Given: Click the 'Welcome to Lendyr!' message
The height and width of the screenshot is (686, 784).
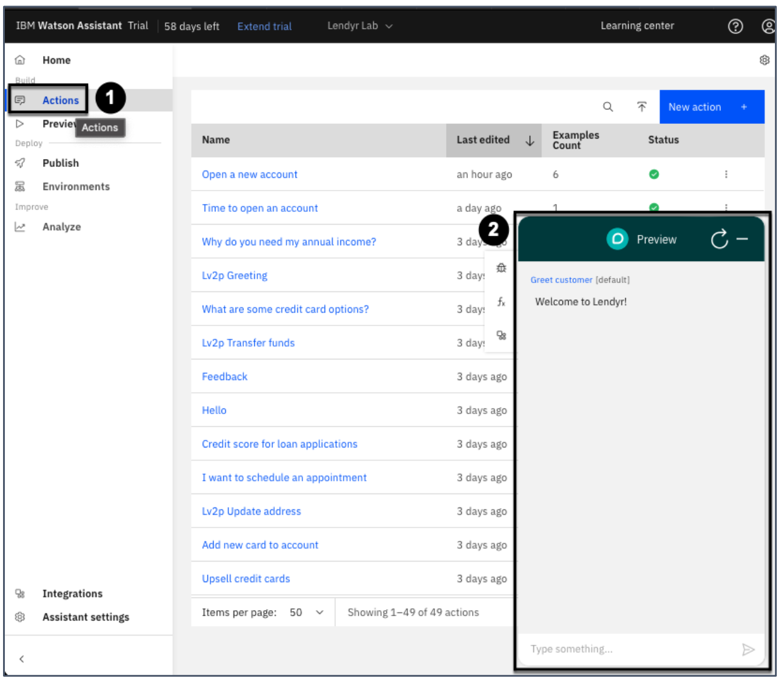Looking at the screenshot, I should coord(581,302).
